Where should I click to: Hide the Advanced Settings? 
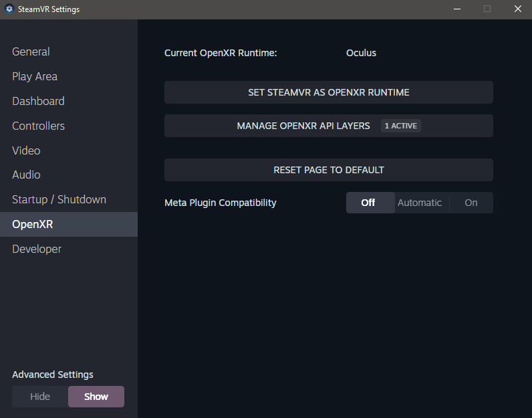[x=40, y=397]
